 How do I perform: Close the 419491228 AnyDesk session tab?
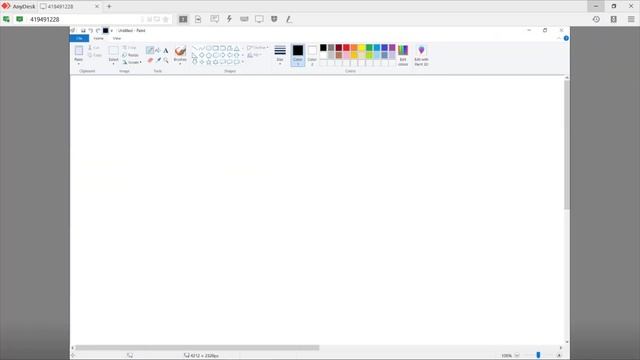coord(97,7)
